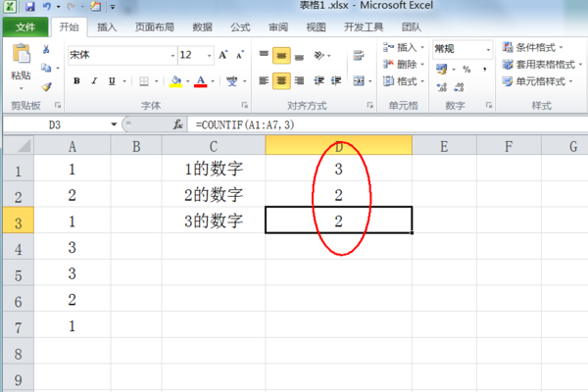Click the Increase Decimal icon
The image size is (588, 392).
[x=442, y=87]
